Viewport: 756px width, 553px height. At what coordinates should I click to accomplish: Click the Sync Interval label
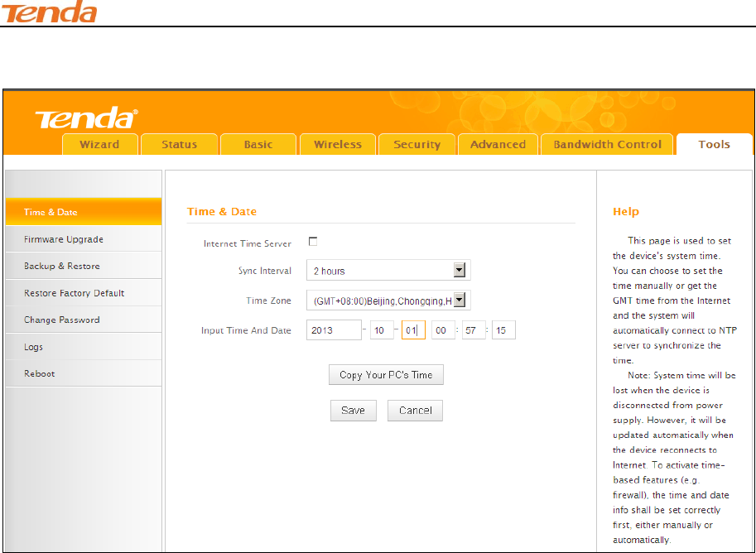pyautogui.click(x=265, y=271)
